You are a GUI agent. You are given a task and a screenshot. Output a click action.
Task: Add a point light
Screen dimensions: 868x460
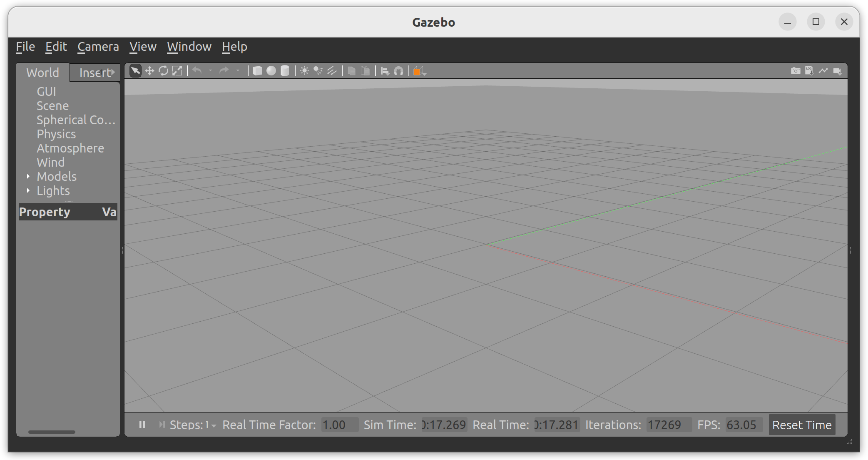[305, 71]
